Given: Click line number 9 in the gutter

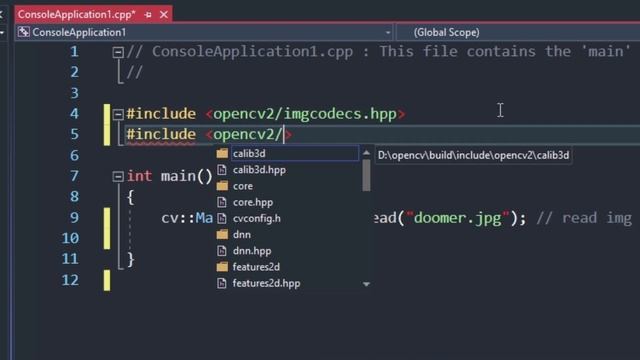Looking at the screenshot, I should tap(74, 218).
